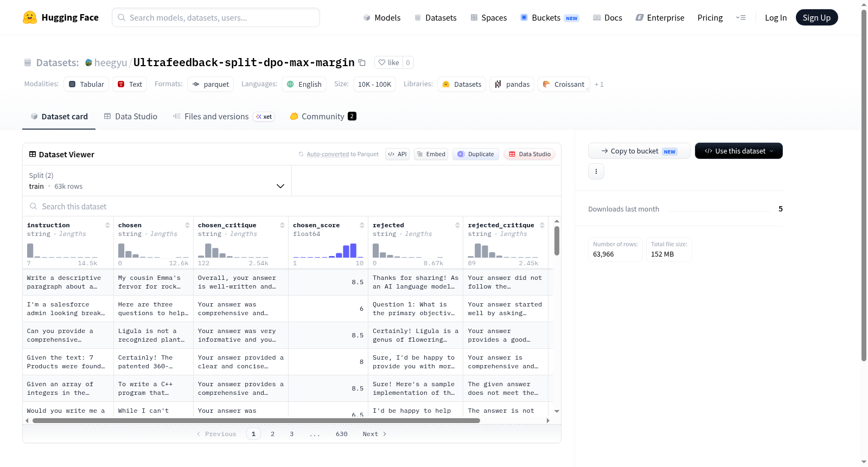
Task: Click the Duplicate button
Action: [476, 154]
